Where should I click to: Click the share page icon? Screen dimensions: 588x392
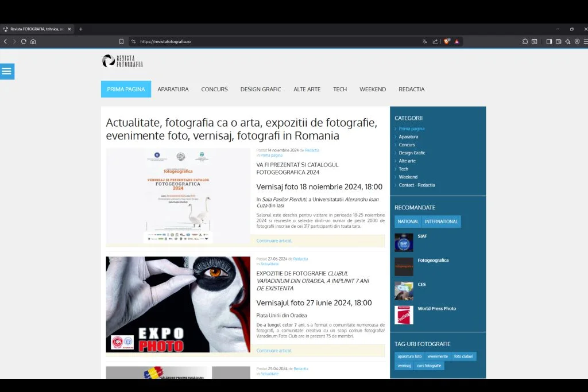[x=435, y=41]
